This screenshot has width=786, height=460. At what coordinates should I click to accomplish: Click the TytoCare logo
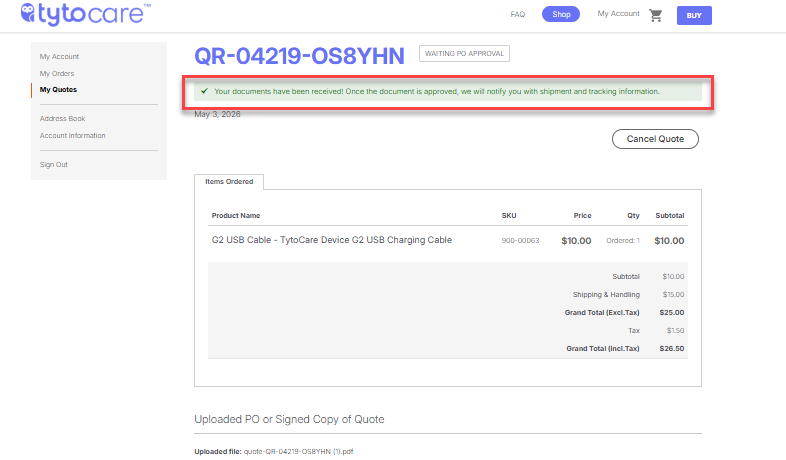[85, 14]
